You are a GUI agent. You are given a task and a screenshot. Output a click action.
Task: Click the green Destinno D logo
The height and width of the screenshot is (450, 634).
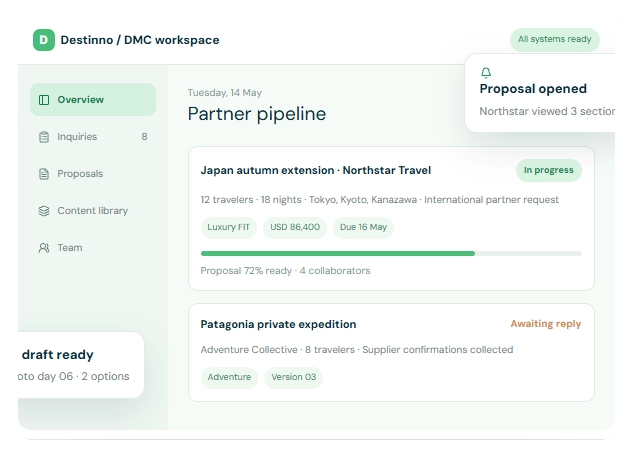pyautogui.click(x=44, y=40)
